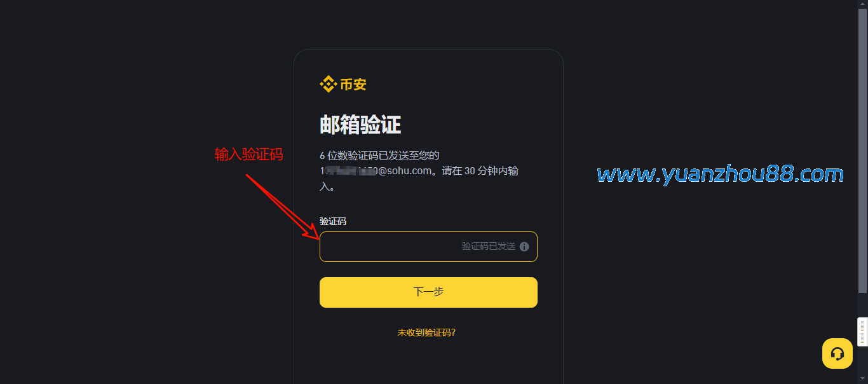Click the info icon in the verification field
Image resolution: width=868 pixels, height=384 pixels.
(x=524, y=247)
